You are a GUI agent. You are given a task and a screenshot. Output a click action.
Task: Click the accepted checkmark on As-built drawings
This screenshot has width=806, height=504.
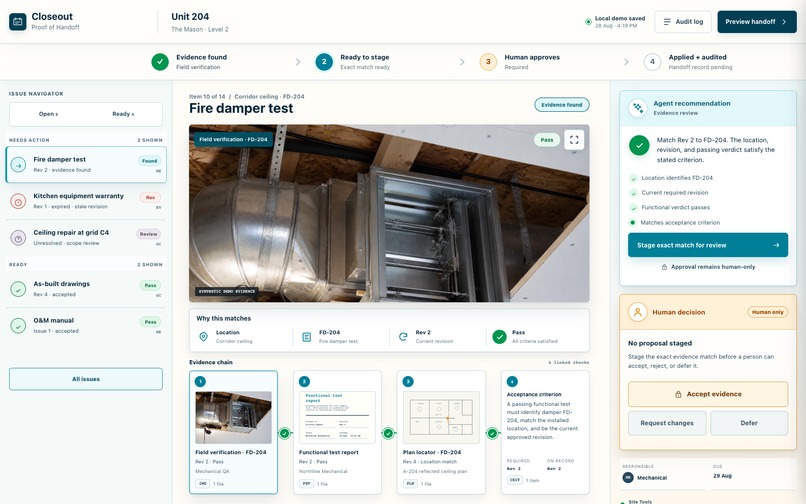point(19,289)
